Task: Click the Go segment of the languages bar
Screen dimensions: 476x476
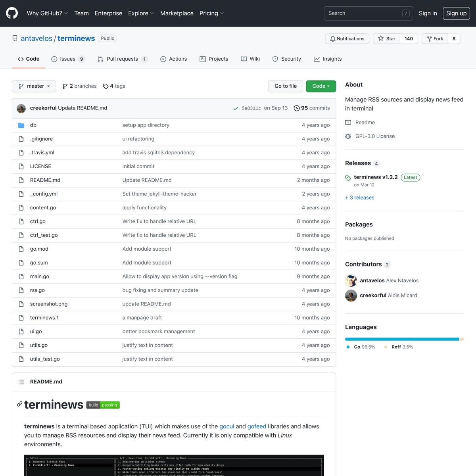Action: coord(401,339)
